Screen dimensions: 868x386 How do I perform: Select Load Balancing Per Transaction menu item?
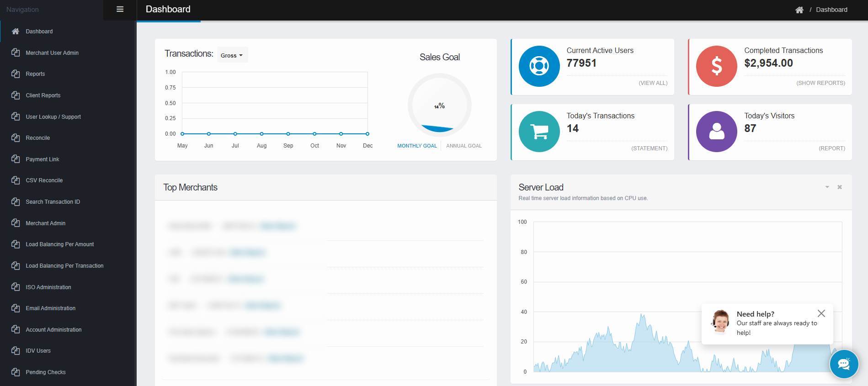(64, 266)
